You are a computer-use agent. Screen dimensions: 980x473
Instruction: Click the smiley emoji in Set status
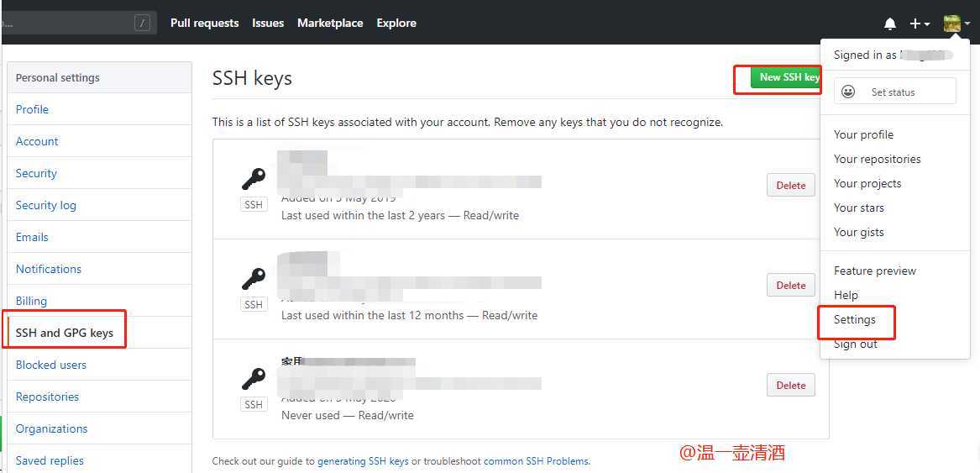(848, 92)
